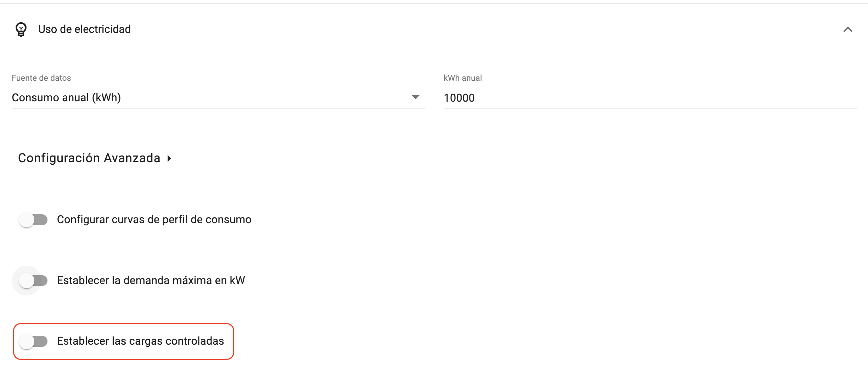
Task: Select the Consumo anual (kWh) combo box
Action: (218, 98)
